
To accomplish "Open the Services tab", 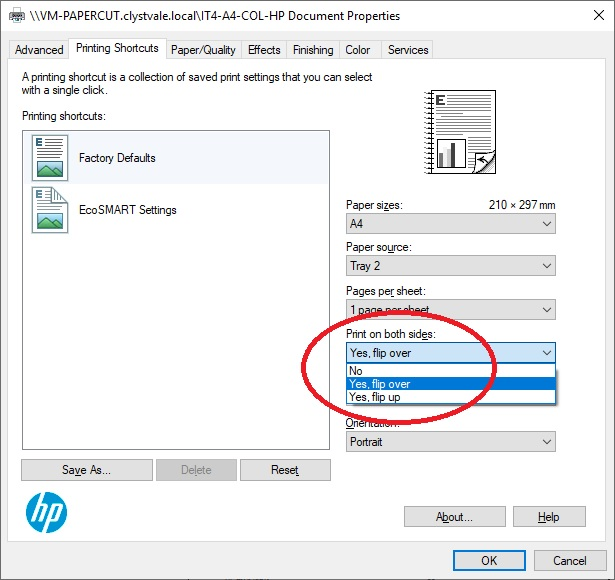I will (408, 50).
